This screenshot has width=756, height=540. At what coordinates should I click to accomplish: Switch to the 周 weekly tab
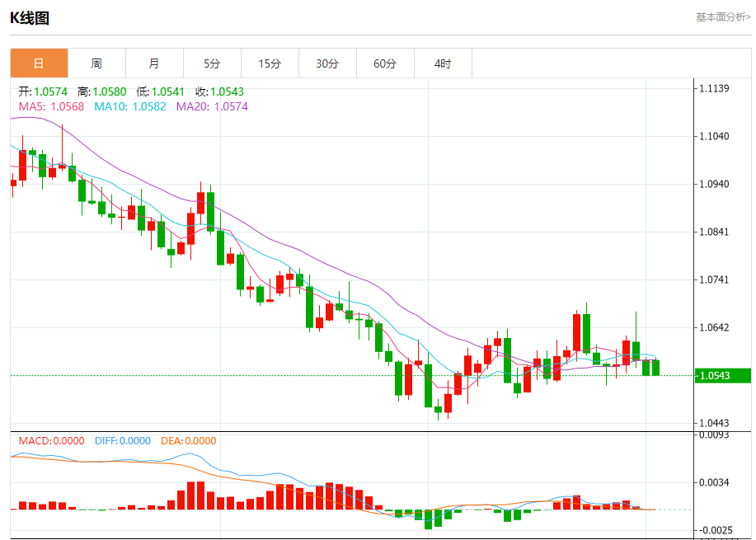point(97,63)
